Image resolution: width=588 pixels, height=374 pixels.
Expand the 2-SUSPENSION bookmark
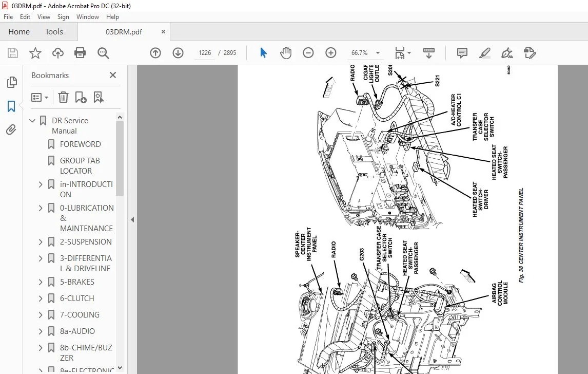41,242
